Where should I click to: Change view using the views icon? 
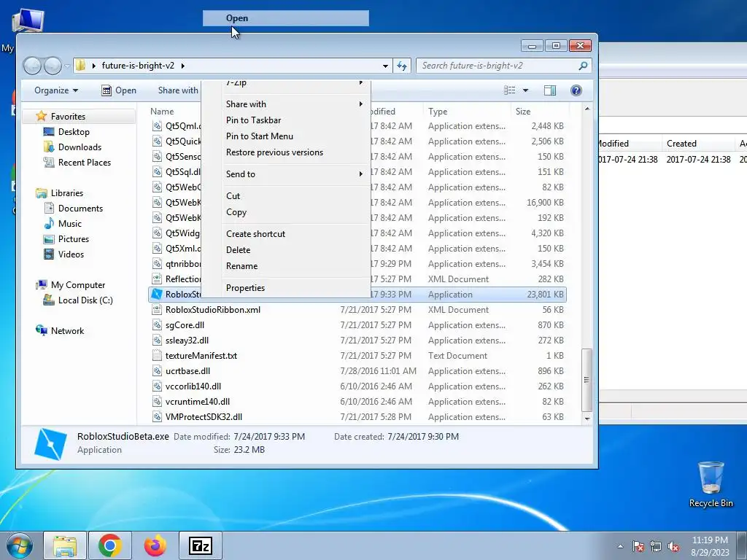coord(510,90)
